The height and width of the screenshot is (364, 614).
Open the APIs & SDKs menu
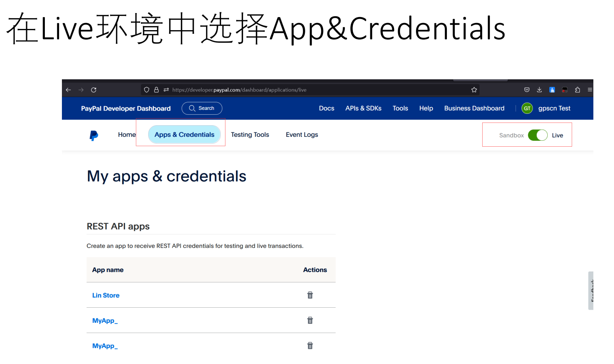[x=363, y=108]
